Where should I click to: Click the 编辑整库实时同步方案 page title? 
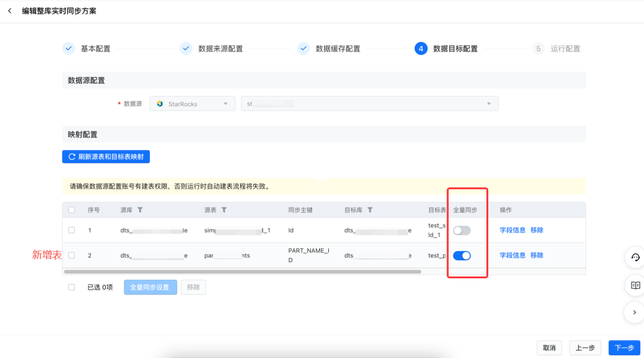(59, 11)
